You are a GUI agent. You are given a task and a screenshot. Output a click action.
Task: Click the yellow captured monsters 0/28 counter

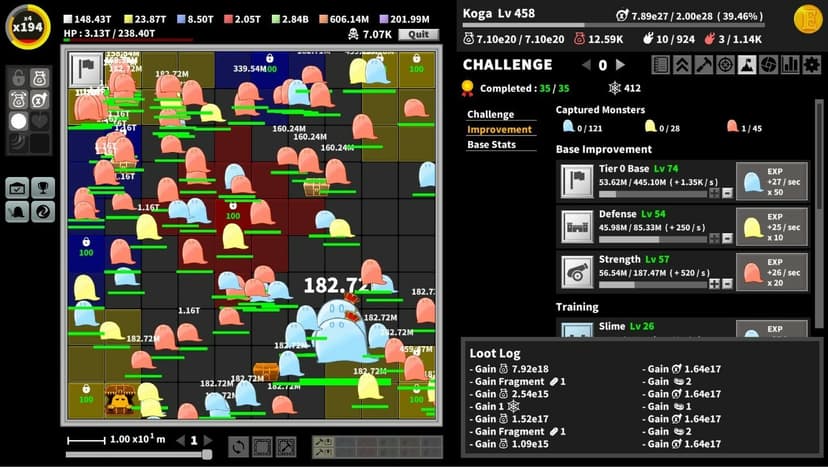coord(662,127)
